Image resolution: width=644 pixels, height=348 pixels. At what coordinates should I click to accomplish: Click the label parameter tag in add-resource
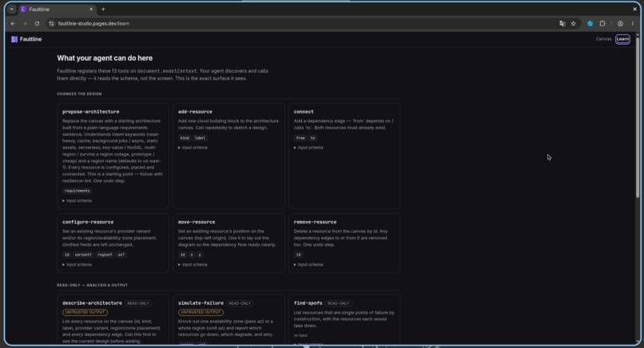[x=200, y=138]
